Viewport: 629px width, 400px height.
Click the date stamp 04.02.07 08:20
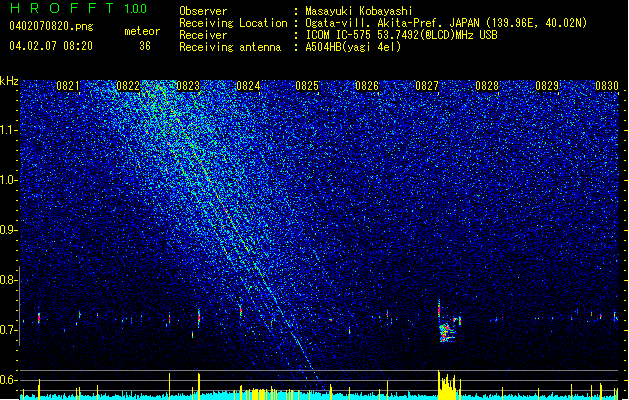point(51,46)
